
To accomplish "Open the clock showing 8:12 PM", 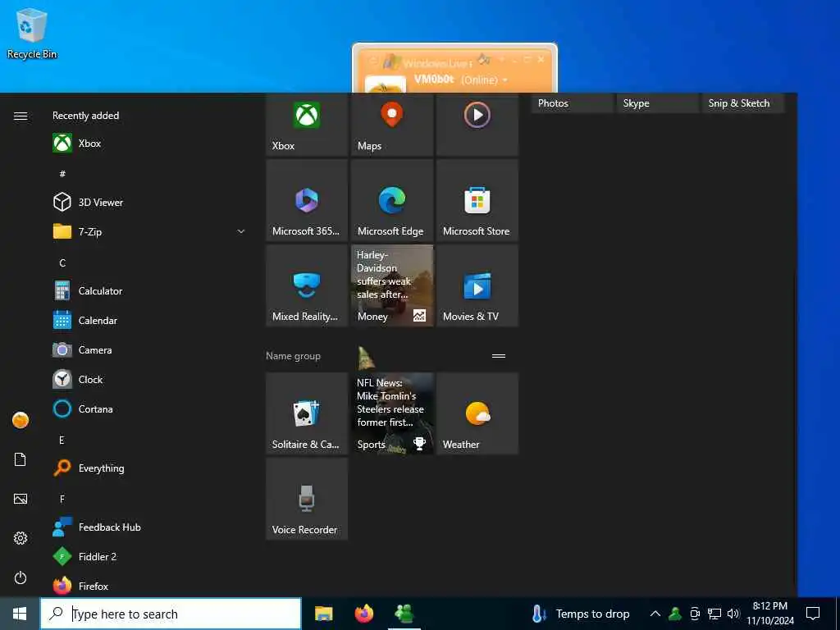I will tap(769, 614).
